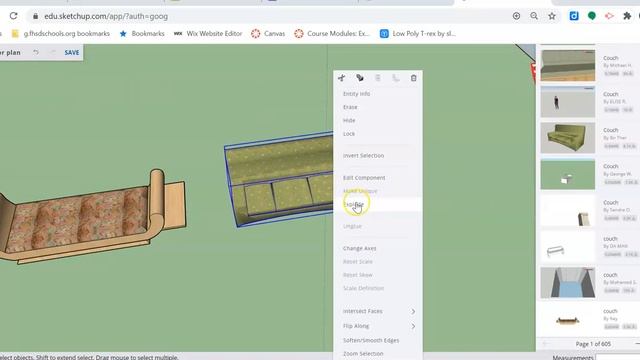Click the trash Delete icon in context menu

413,78
